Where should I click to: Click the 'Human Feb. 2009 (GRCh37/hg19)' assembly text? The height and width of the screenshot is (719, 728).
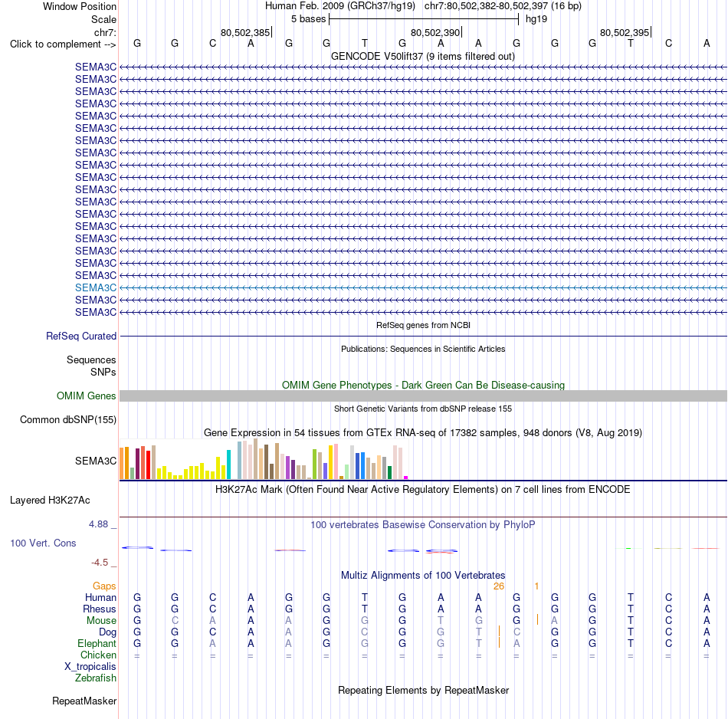tap(339, 6)
